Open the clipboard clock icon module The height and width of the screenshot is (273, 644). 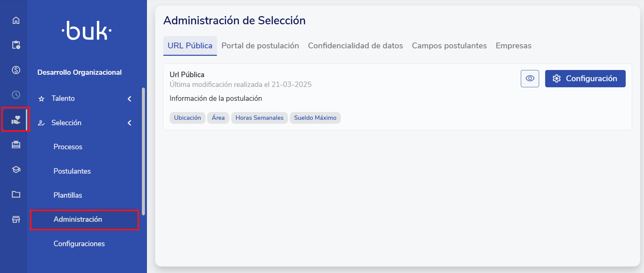[x=16, y=45]
